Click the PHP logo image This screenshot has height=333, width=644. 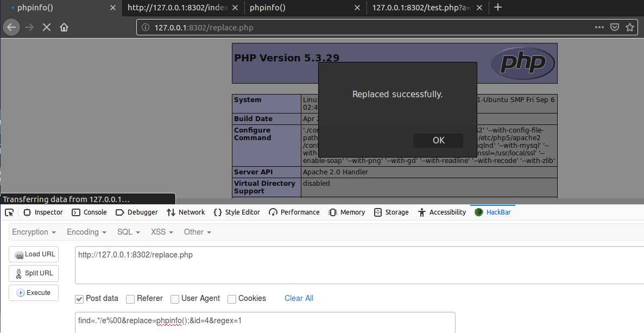point(522,64)
